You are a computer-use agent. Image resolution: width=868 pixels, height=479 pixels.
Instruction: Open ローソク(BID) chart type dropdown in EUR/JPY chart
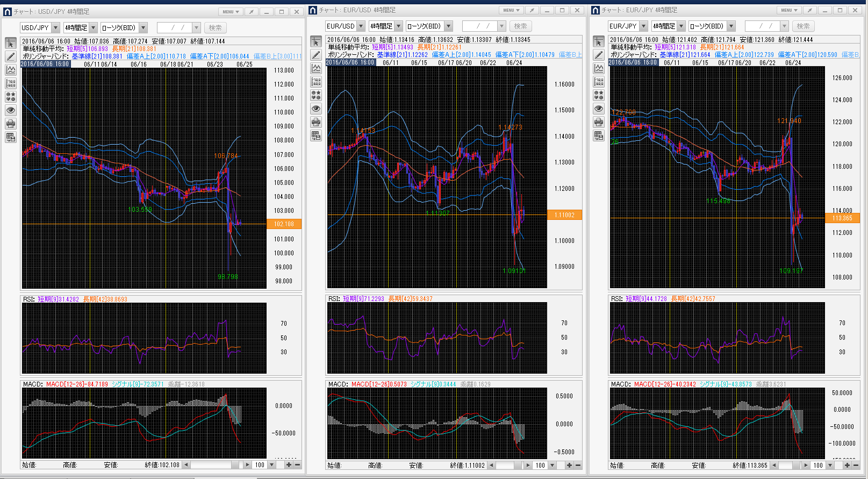point(731,26)
